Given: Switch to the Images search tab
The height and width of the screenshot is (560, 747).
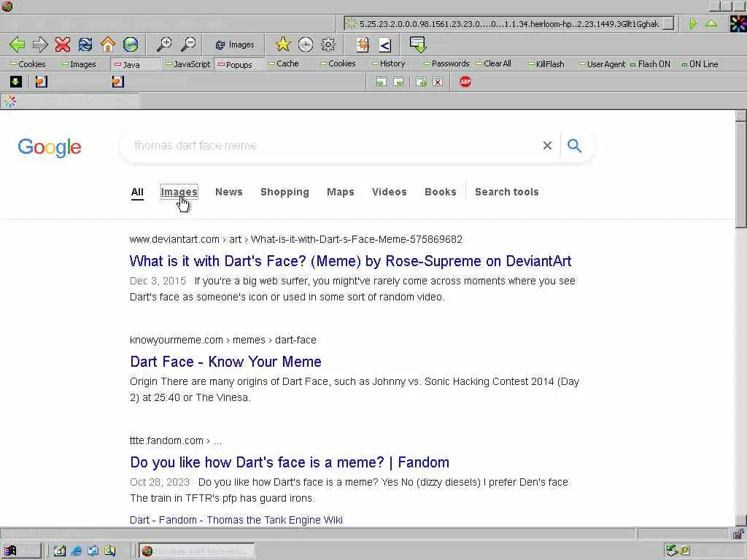Looking at the screenshot, I should coord(179,192).
